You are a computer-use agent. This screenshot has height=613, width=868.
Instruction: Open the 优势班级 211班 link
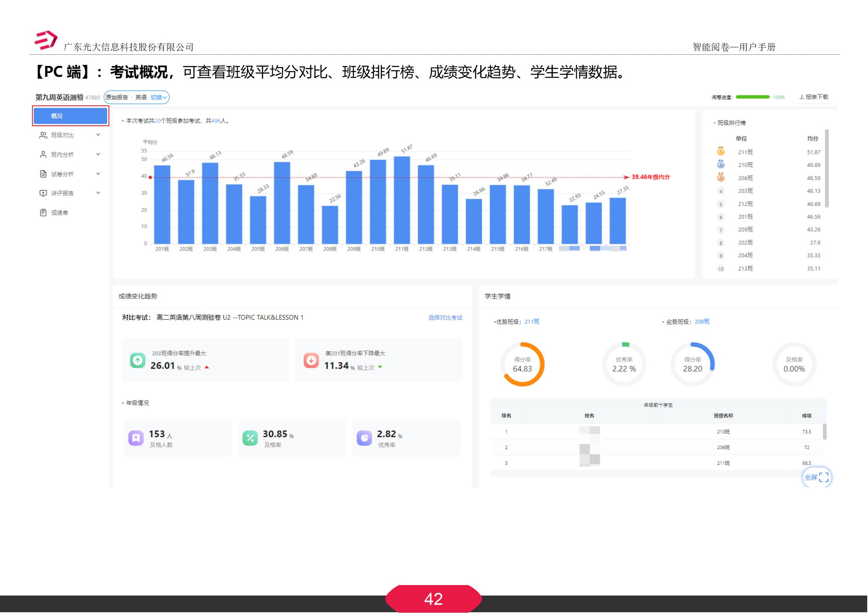[532, 321]
